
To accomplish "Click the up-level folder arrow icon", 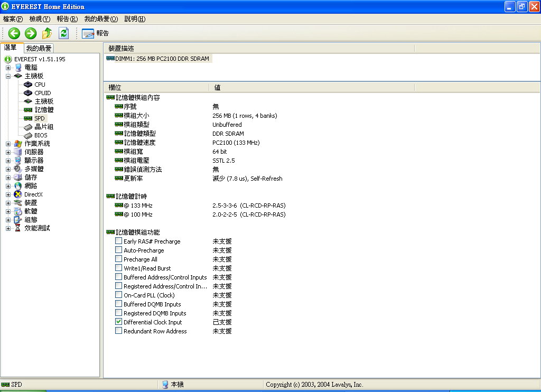I will click(x=47, y=33).
